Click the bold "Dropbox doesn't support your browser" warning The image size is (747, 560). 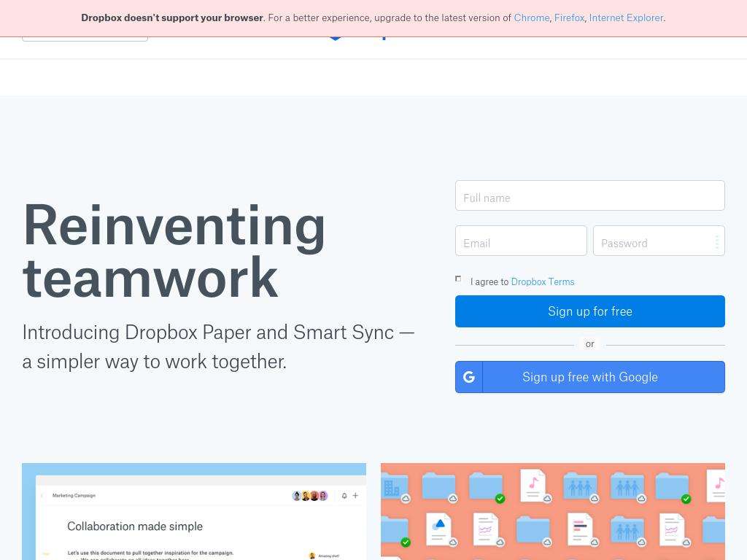tap(172, 18)
